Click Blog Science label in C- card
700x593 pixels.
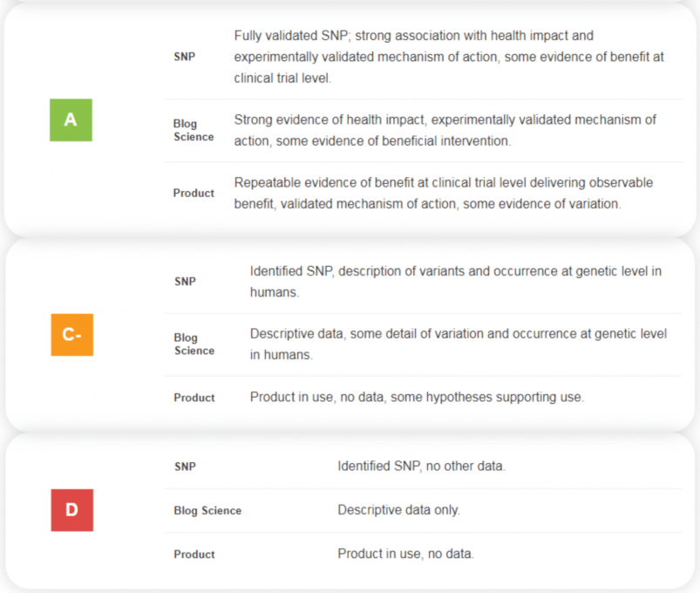(x=194, y=344)
